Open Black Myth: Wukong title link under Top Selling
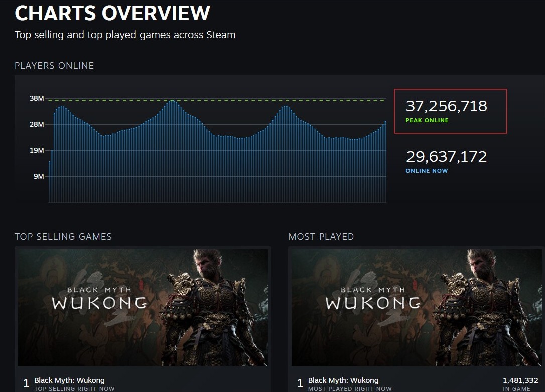Image resolution: width=545 pixels, height=392 pixels. [69, 380]
